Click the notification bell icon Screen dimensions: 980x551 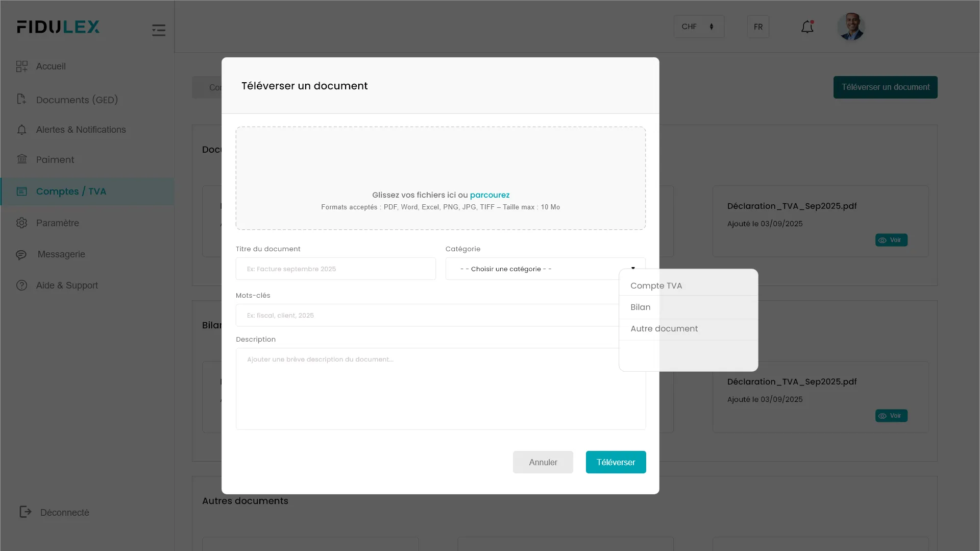coord(807,27)
